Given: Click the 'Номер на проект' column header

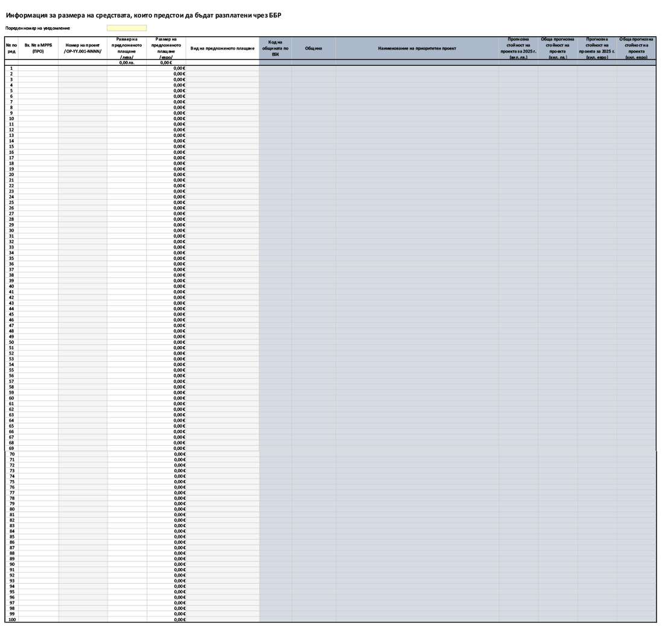Looking at the screenshot, I should pyautogui.click(x=82, y=48).
